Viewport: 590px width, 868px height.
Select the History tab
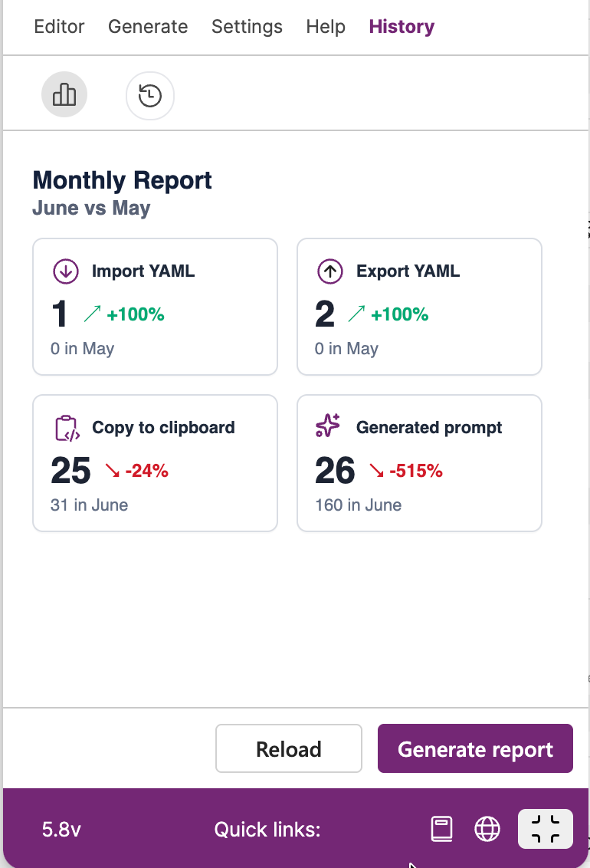pos(402,27)
